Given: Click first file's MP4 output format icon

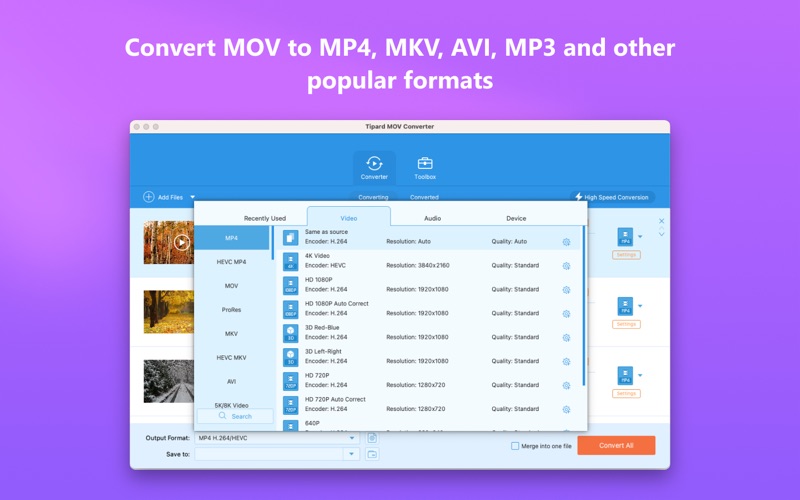Looking at the screenshot, I should coord(625,237).
